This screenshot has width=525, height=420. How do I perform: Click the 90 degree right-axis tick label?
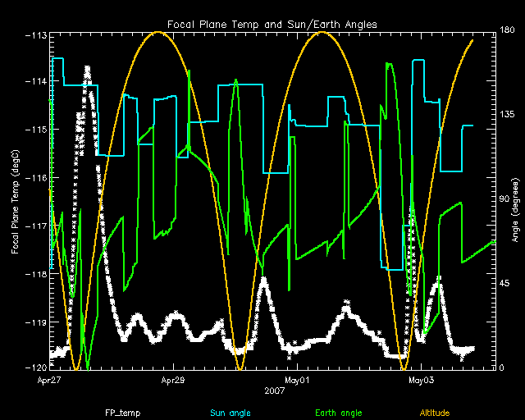pyautogui.click(x=506, y=199)
